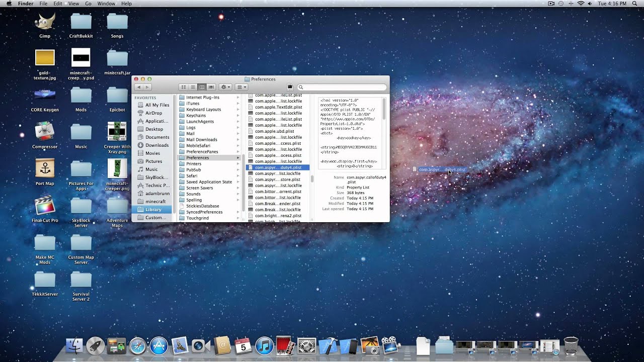Image resolution: width=644 pixels, height=362 pixels.
Task: Go forward in the Finder window
Action: [147, 87]
